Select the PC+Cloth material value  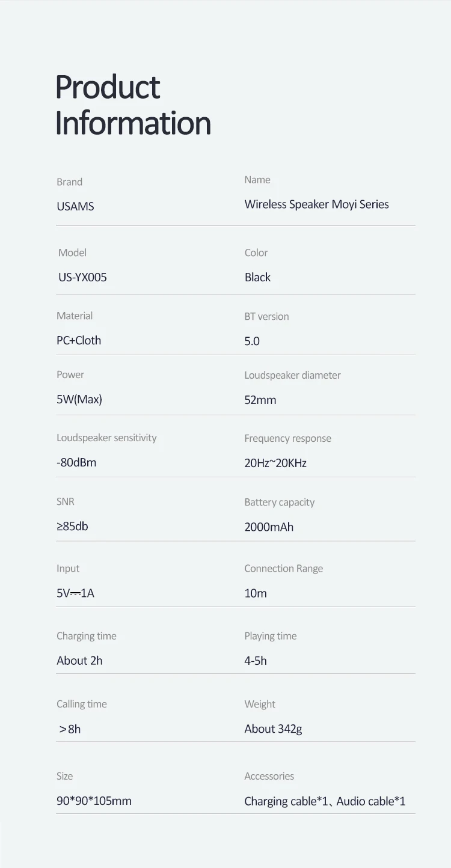pyautogui.click(x=79, y=340)
